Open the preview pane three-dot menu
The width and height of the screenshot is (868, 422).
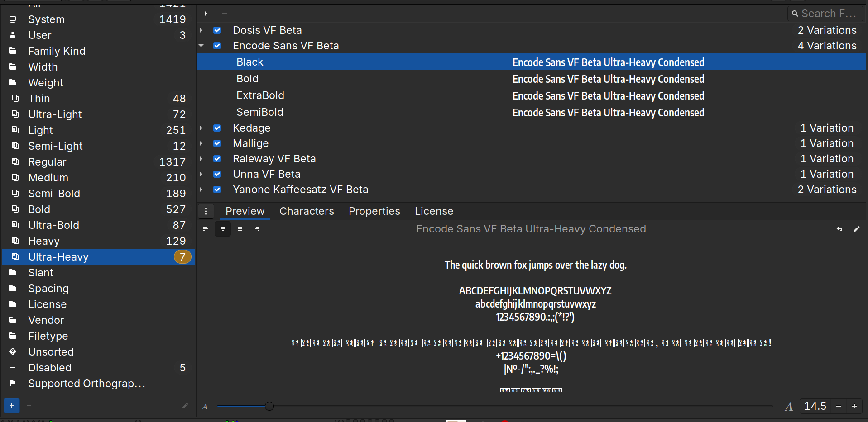206,211
